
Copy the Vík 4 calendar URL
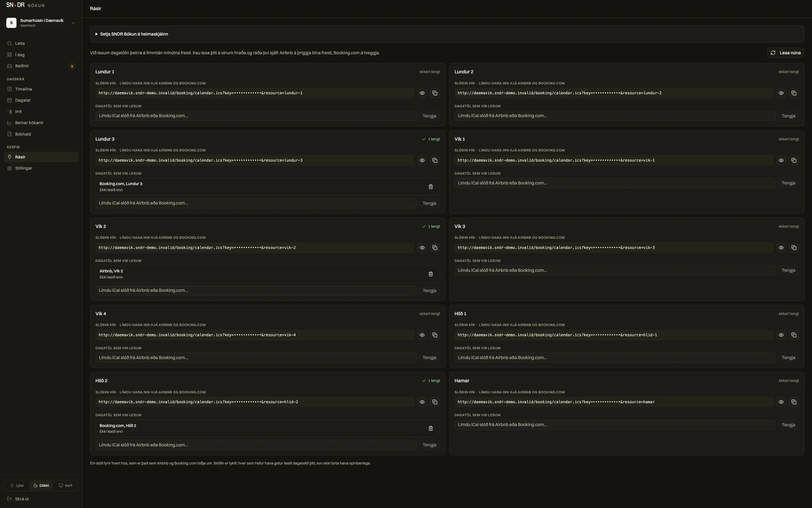[x=435, y=335]
